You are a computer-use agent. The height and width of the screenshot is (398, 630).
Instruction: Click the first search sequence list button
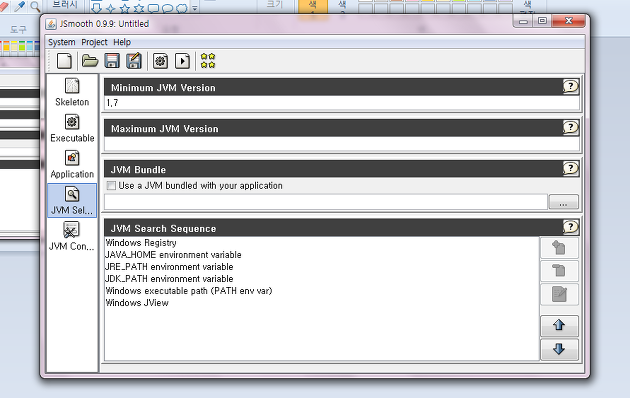pyautogui.click(x=559, y=247)
